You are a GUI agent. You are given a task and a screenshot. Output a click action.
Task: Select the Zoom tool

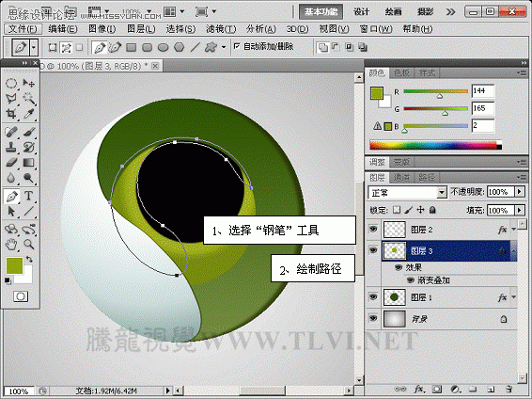[x=29, y=244]
